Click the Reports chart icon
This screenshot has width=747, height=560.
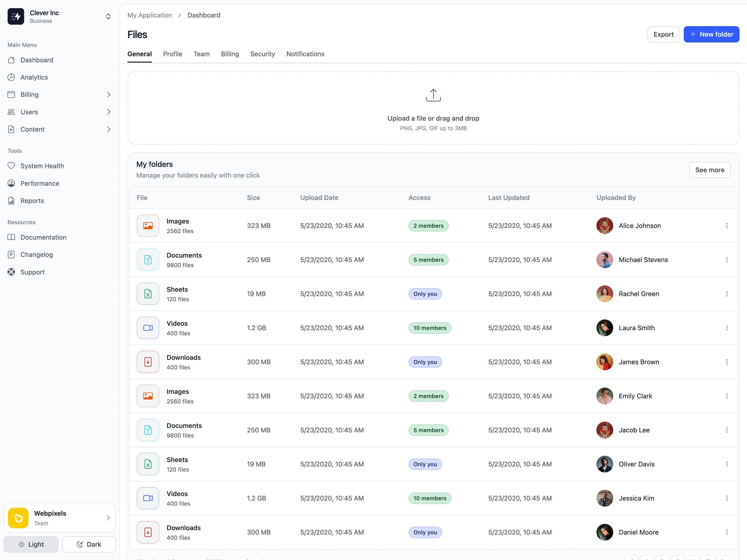click(x=11, y=201)
